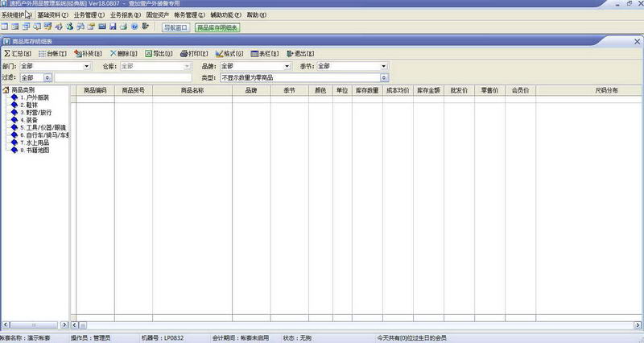This screenshot has width=644, height=343.
Task: Click 退出 exit button in report toolbar
Action: [300, 53]
